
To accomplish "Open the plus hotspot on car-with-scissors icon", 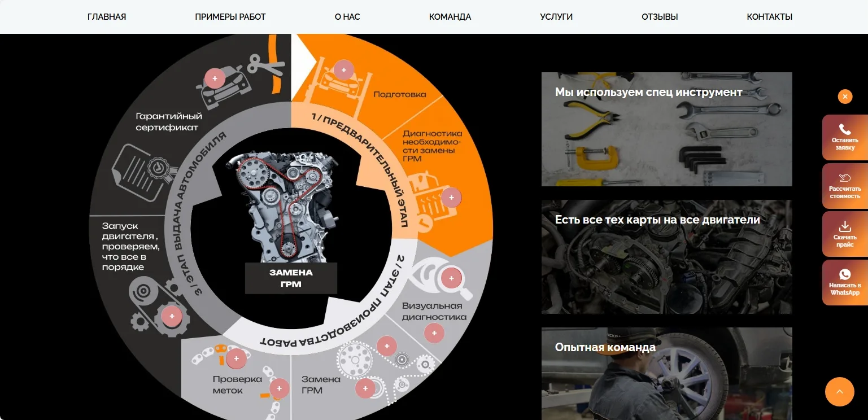I will tap(215, 78).
